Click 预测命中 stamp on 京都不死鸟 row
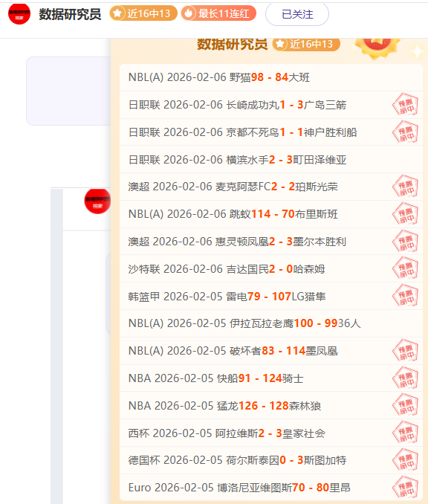This screenshot has width=428, height=504. pos(405,132)
